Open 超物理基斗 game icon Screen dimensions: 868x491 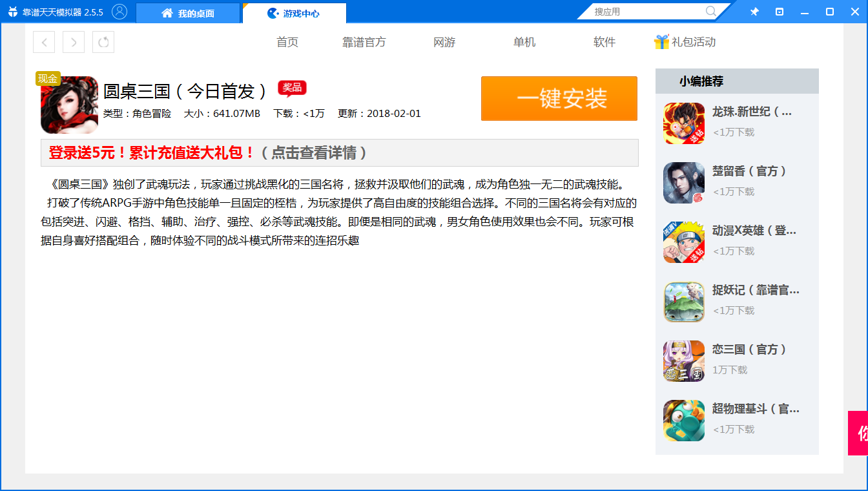[684, 421]
